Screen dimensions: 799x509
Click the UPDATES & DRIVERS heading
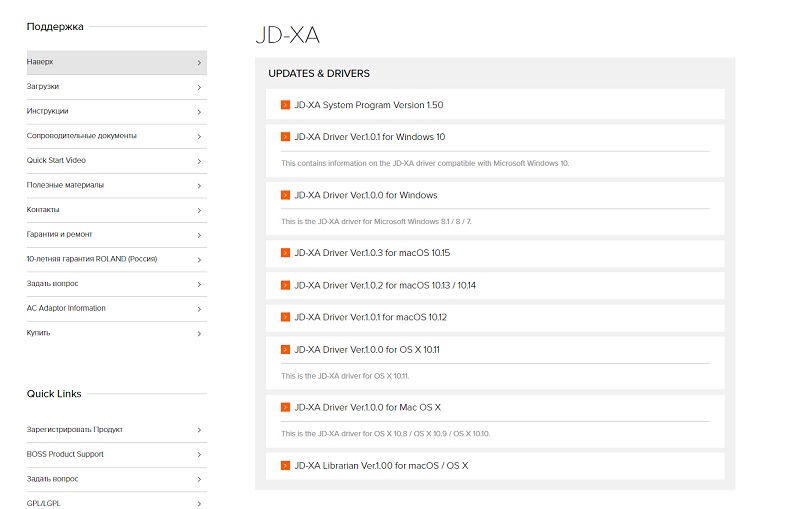coord(319,73)
